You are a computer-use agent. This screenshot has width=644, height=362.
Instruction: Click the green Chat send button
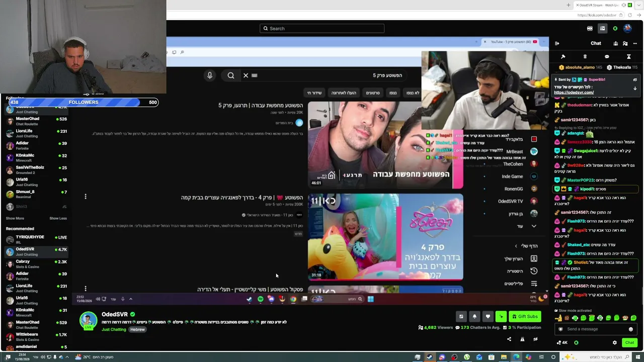tap(629, 343)
